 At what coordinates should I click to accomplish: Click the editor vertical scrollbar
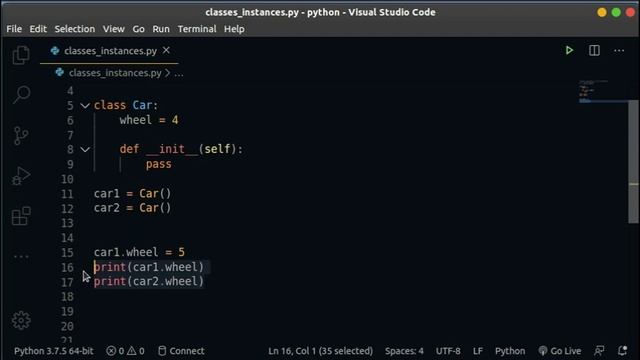tap(633, 162)
